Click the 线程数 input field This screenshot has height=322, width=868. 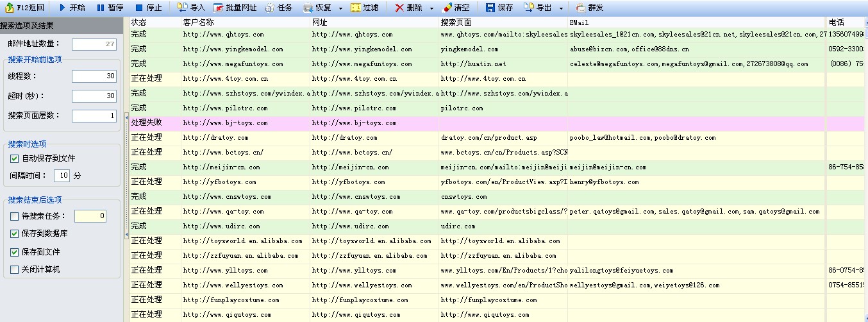(94, 76)
